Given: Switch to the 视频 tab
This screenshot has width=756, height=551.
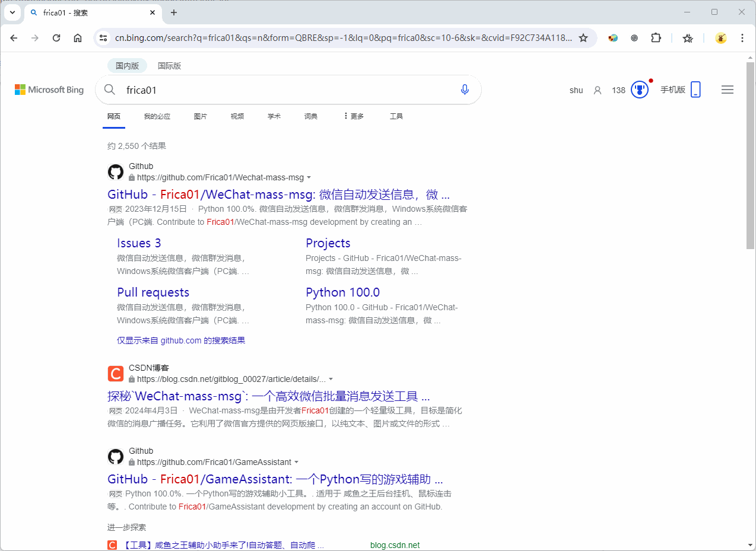Looking at the screenshot, I should pos(237,116).
